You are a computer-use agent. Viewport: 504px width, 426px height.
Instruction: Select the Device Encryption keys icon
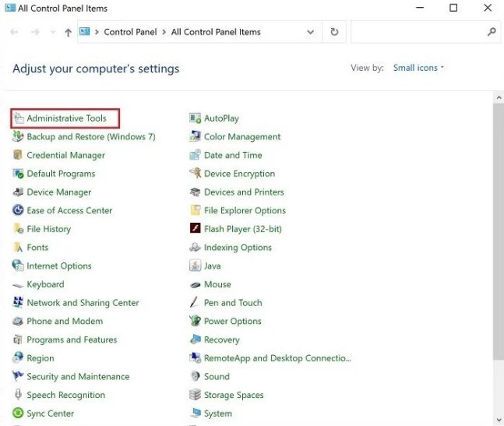coord(195,173)
